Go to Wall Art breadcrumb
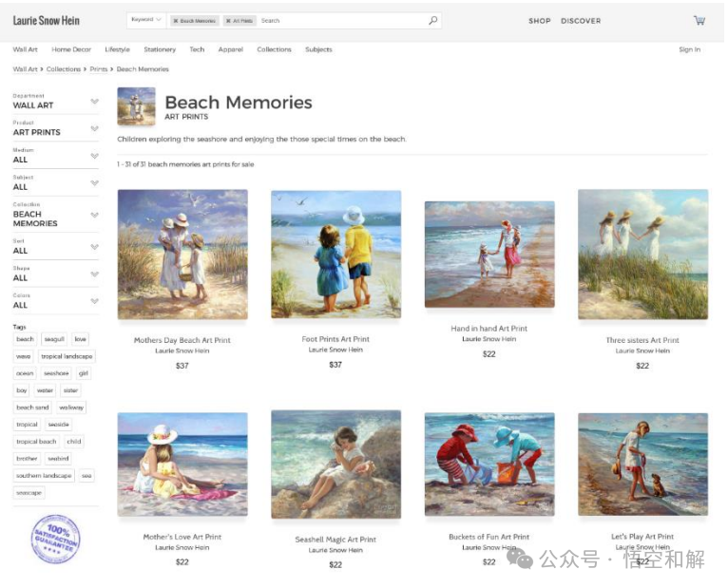728x588 pixels. (x=25, y=69)
